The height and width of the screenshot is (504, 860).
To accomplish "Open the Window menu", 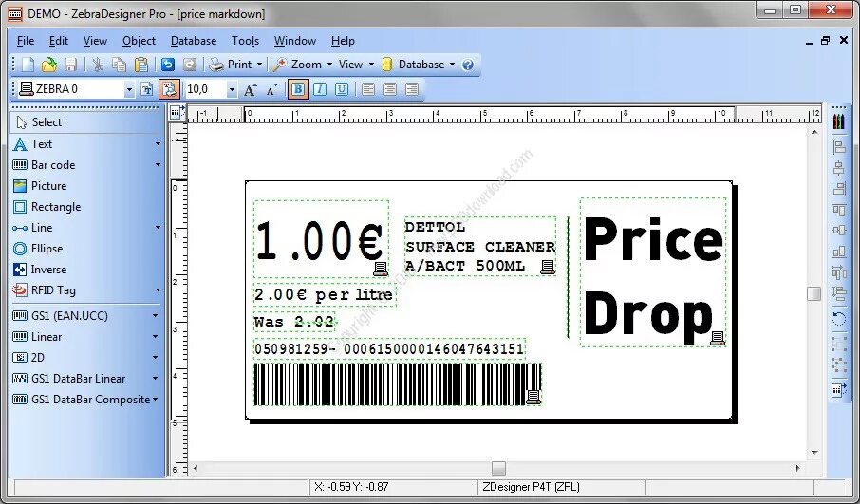I will click(x=295, y=41).
